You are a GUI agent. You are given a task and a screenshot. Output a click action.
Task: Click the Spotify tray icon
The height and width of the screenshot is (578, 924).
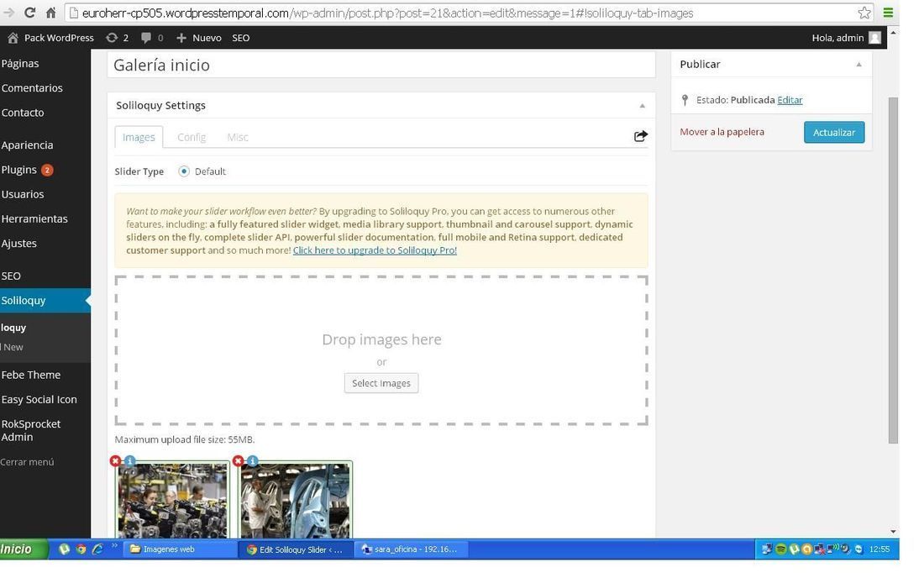[x=781, y=549]
